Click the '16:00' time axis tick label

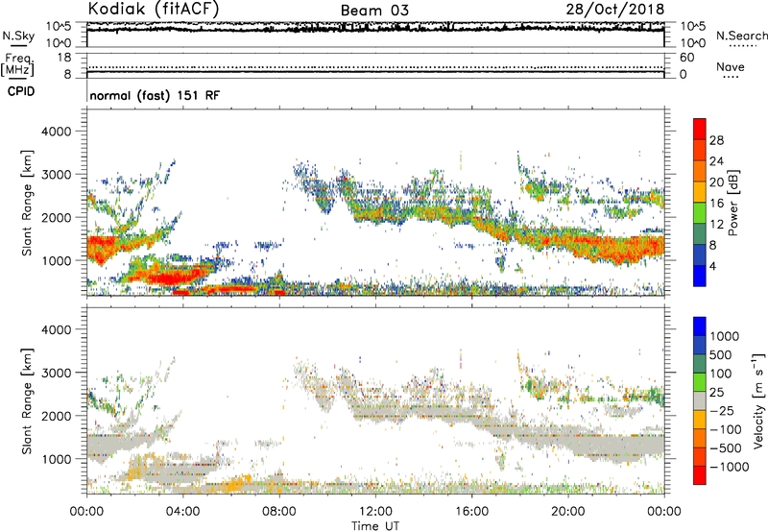[x=471, y=512]
